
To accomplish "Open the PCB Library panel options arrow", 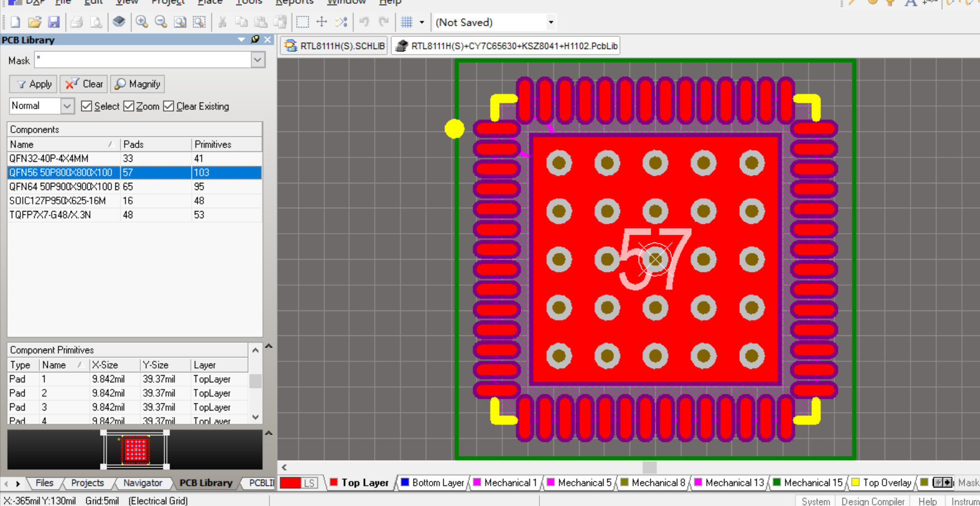I will tap(241, 39).
